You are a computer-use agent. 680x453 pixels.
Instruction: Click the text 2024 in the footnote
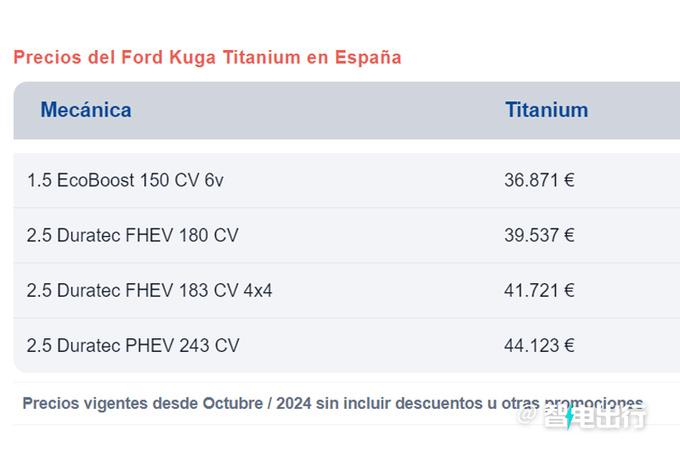tap(294, 404)
